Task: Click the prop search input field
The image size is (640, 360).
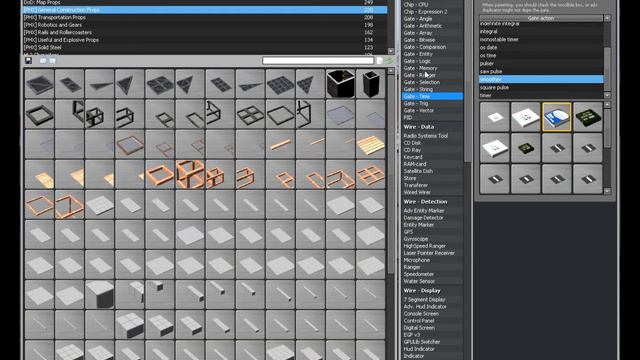Action: click(x=318, y=61)
